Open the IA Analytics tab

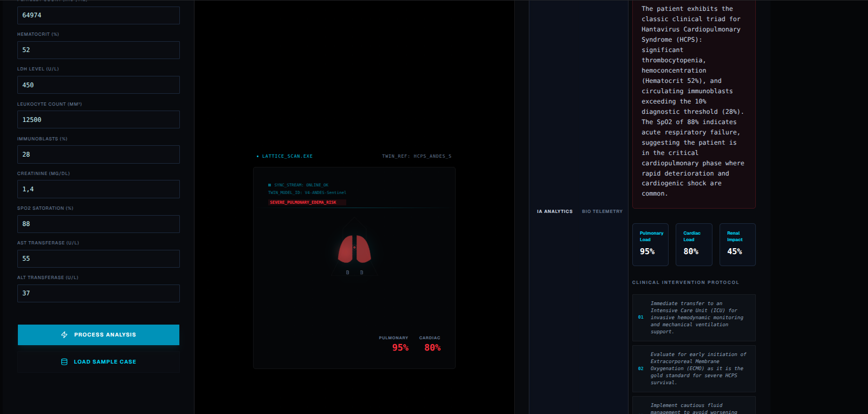click(x=555, y=211)
